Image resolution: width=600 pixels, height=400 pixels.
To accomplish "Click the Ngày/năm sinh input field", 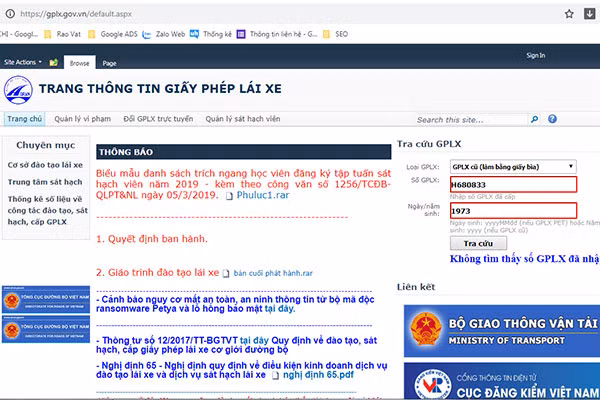I will point(513,211).
